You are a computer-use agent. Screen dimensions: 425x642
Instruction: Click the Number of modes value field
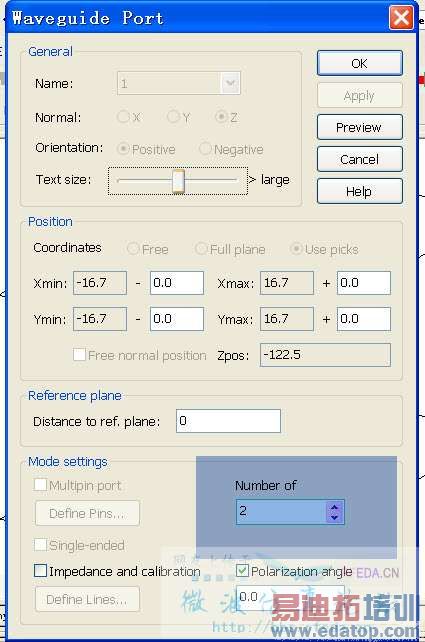(282, 511)
